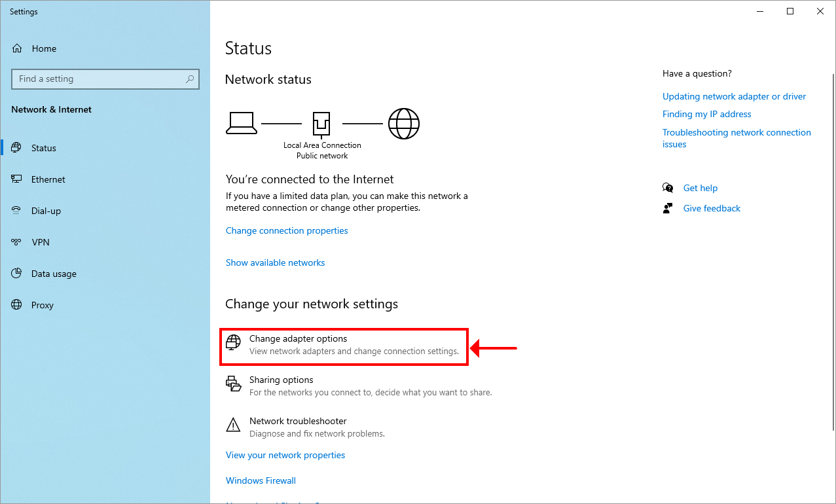
Task: Launch the Network troubleshooter
Action: pos(298,422)
